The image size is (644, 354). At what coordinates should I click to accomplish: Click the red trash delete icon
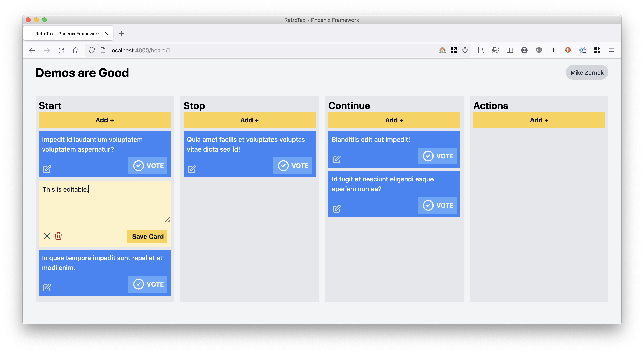pos(58,236)
